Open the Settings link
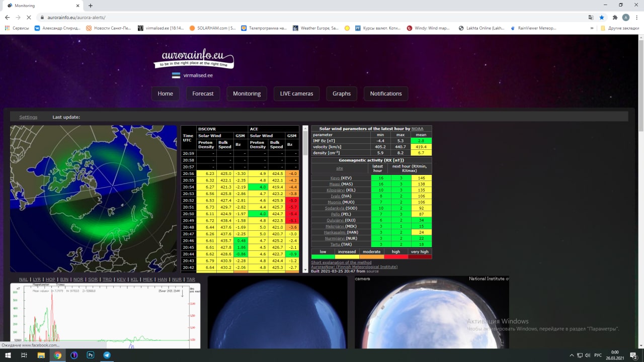644x362 pixels. [x=28, y=117]
